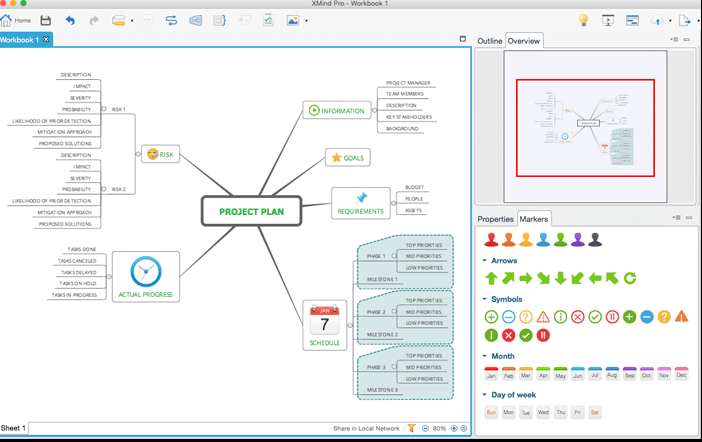702x442 pixels.
Task: Collapse the Symbols marker group
Action: (485, 299)
